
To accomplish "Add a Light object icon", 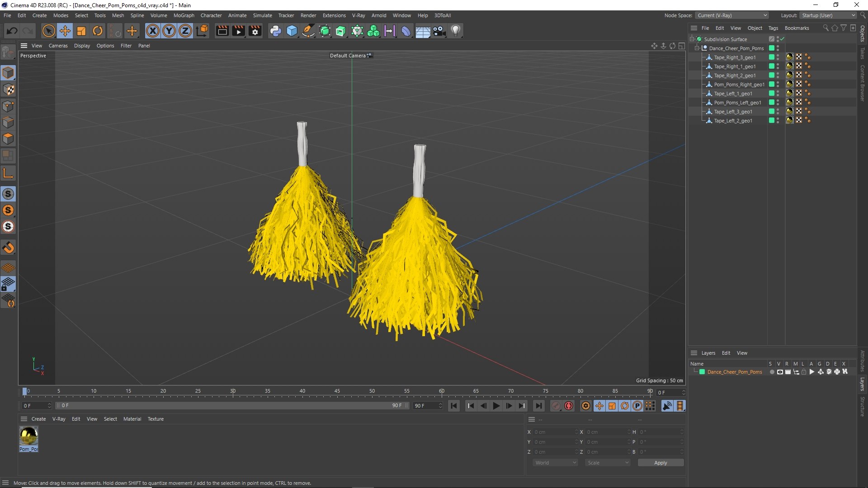I will [x=456, y=31].
